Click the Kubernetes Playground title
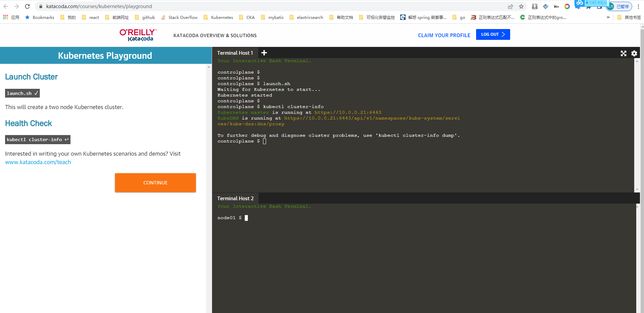644x313 pixels. pos(105,56)
